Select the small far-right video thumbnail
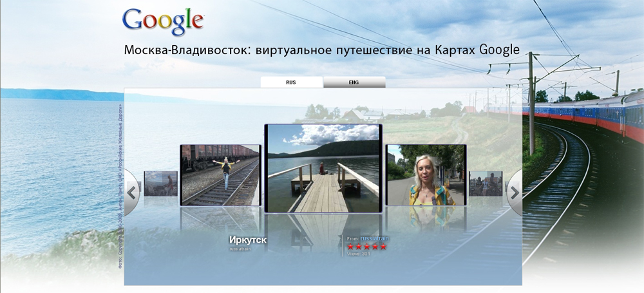 click(x=486, y=184)
